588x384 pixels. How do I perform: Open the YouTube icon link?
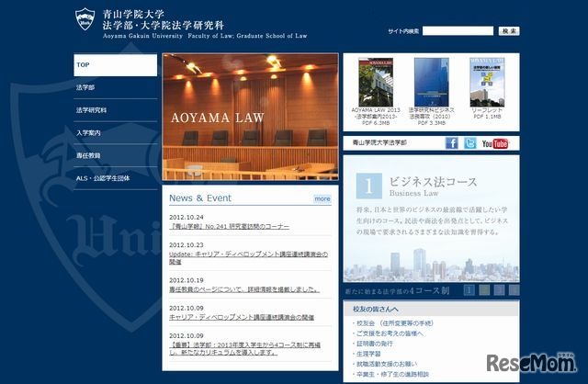click(494, 143)
